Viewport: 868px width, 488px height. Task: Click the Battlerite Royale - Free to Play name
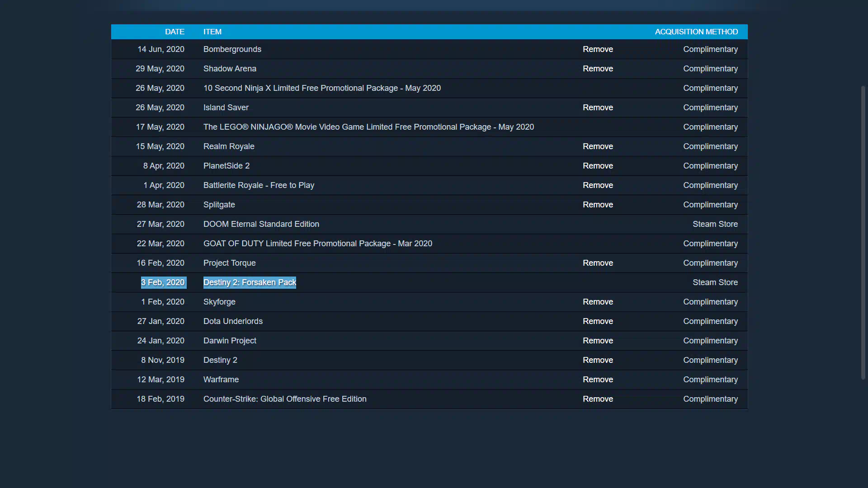259,185
